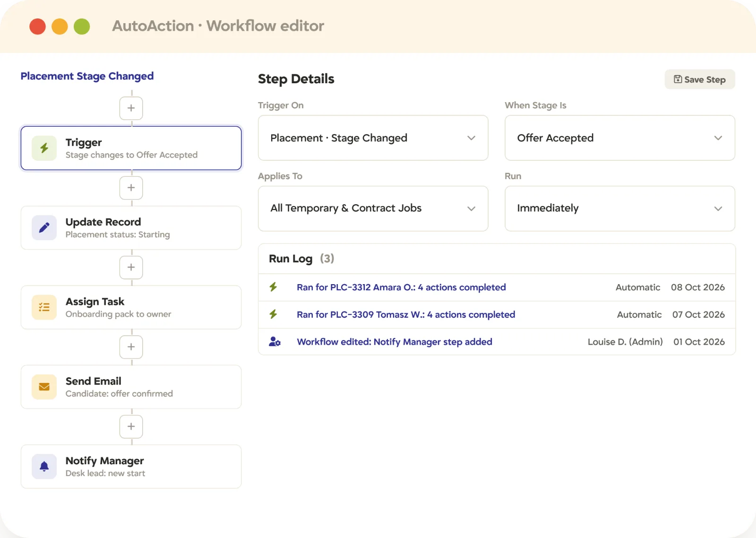Select the Notify Manager step card
The height and width of the screenshot is (538, 756).
(x=131, y=467)
